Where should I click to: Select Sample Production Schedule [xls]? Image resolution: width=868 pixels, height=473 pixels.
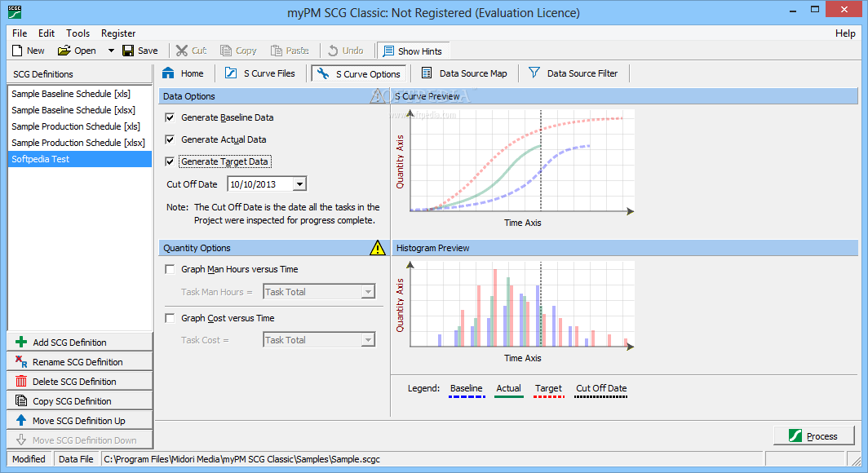[x=80, y=126]
